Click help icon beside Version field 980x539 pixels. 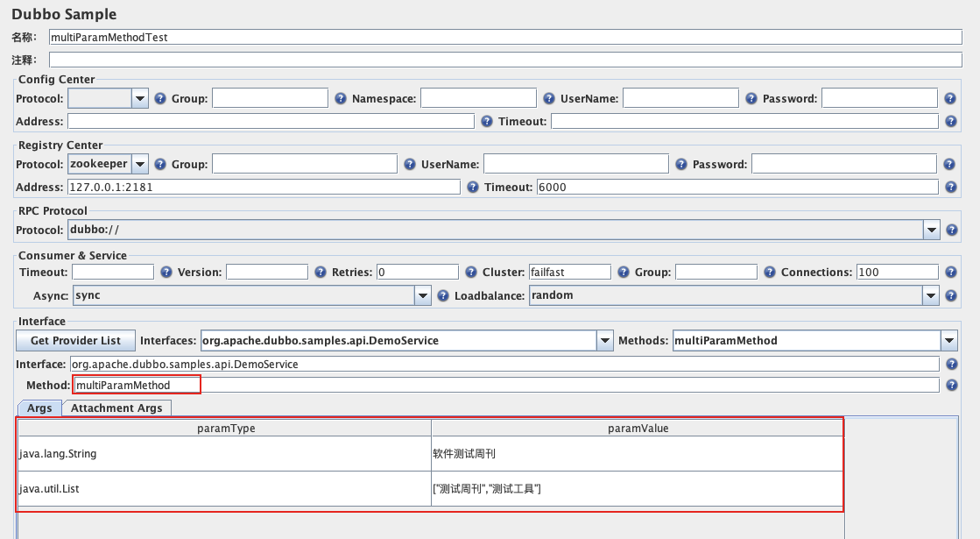320,272
